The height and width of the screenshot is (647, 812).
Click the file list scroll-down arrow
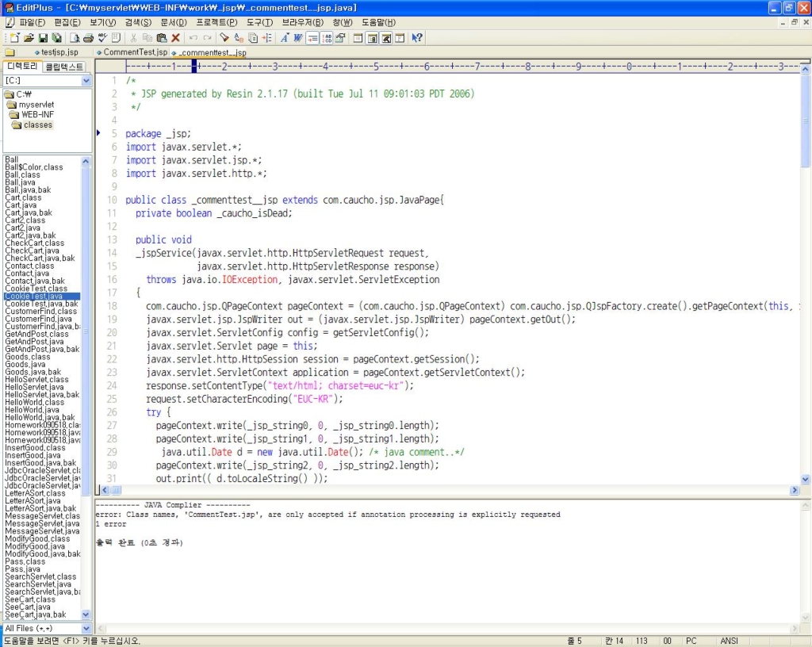tap(86, 614)
